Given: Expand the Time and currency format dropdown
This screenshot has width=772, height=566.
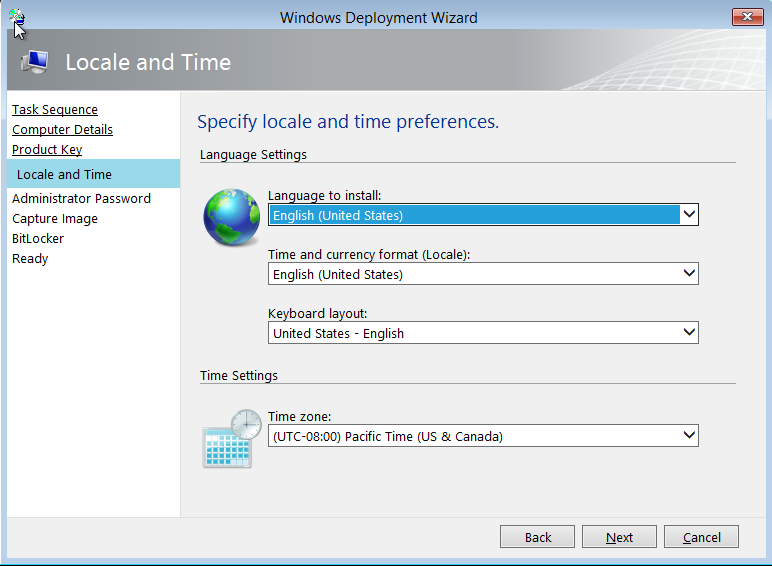Looking at the screenshot, I should click(483, 274).
